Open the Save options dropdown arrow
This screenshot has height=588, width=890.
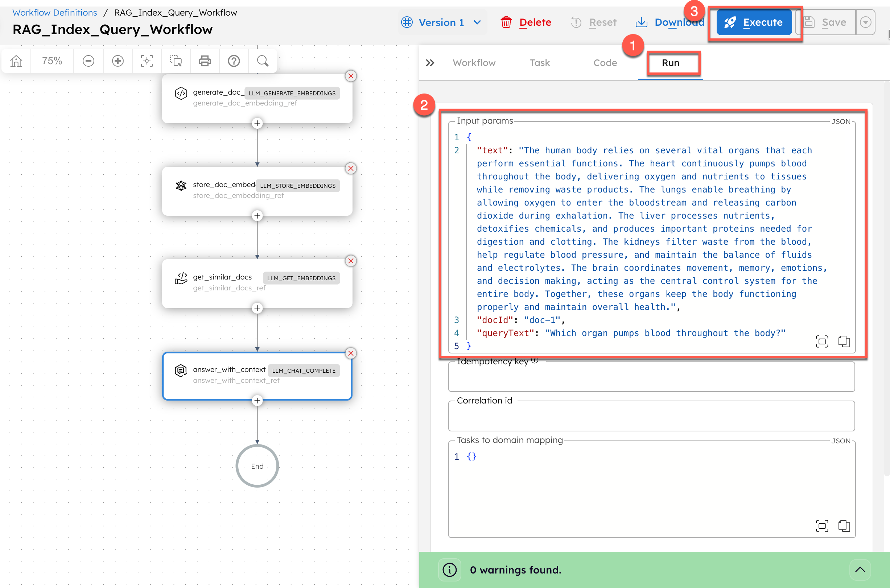866,22
